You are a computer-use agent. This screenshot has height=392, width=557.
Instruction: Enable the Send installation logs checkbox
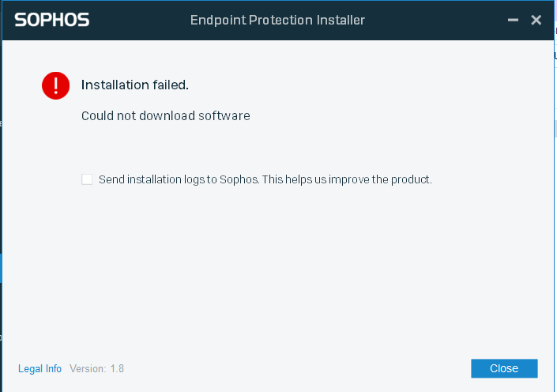point(87,179)
